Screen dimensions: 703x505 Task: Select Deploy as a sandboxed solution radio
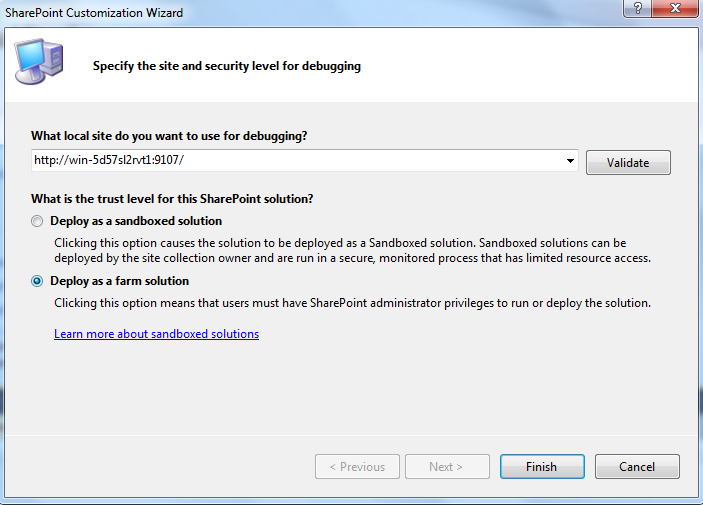tap(37, 221)
